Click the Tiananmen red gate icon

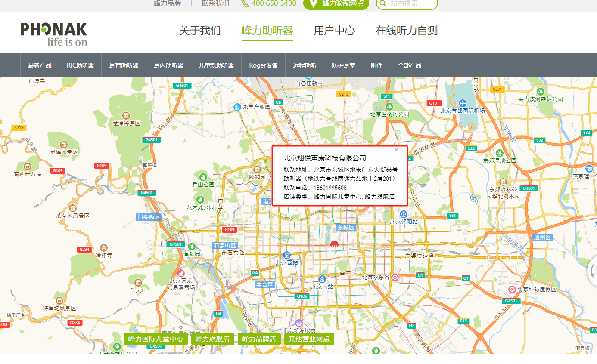point(334,244)
